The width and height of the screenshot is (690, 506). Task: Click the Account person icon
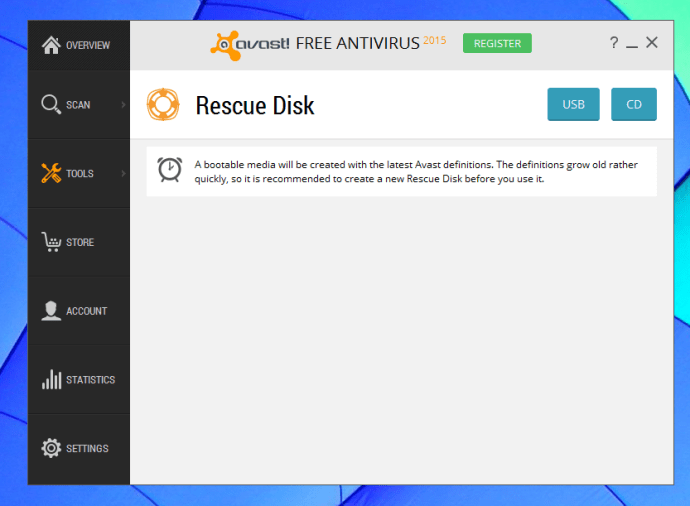[x=51, y=311]
